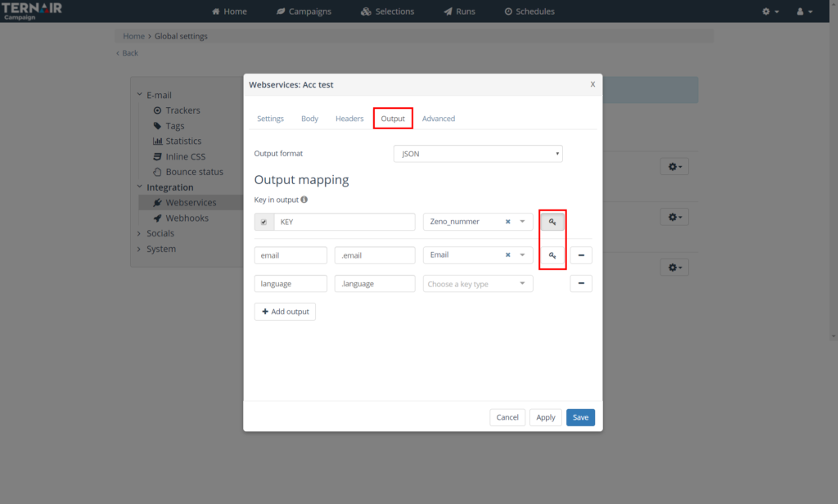Viewport: 838px width, 504px height.
Task: Open the third gear dropdown in the background list
Action: coord(674,268)
